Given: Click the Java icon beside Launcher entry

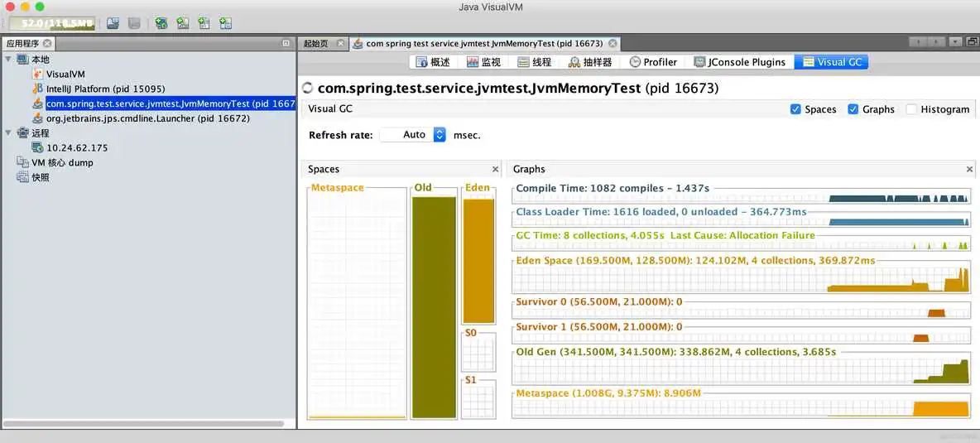Looking at the screenshot, I should pyautogui.click(x=37, y=118).
